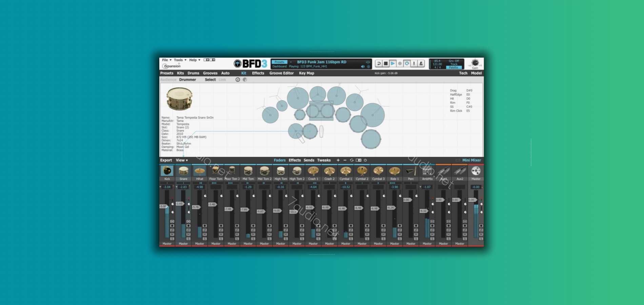This screenshot has height=305, width=644.
Task: Toggle the transport record button
Action: [400, 63]
